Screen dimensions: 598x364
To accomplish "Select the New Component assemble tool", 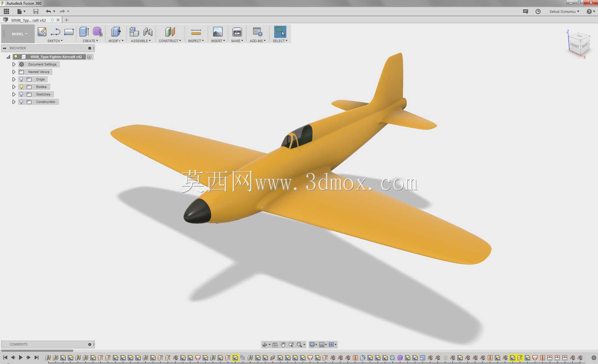I will tap(134, 32).
